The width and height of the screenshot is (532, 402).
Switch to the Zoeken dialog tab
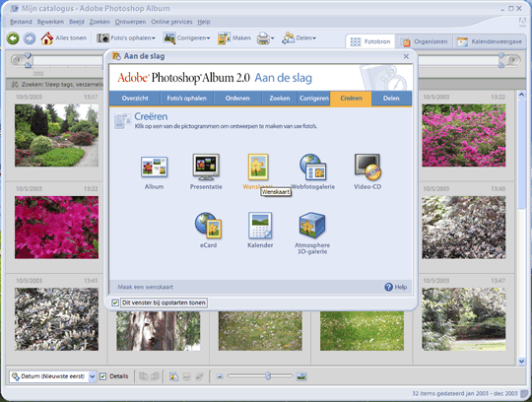click(x=280, y=99)
